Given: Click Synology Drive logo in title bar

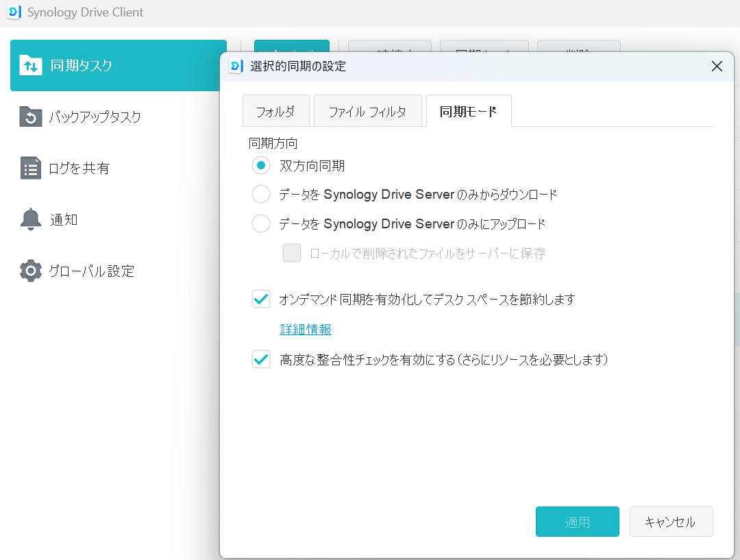Looking at the screenshot, I should point(14,12).
